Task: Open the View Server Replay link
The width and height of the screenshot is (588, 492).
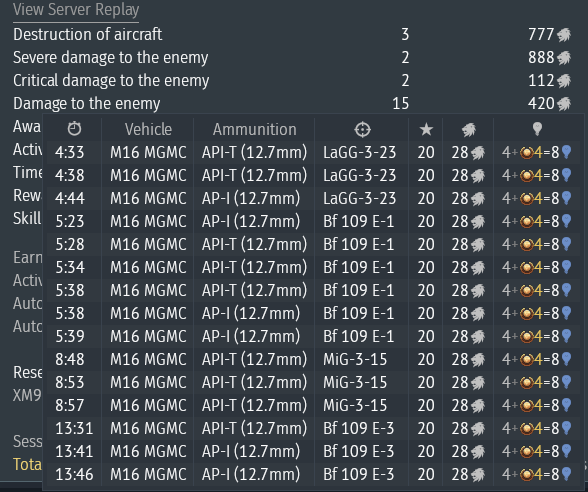Action: 76,10
